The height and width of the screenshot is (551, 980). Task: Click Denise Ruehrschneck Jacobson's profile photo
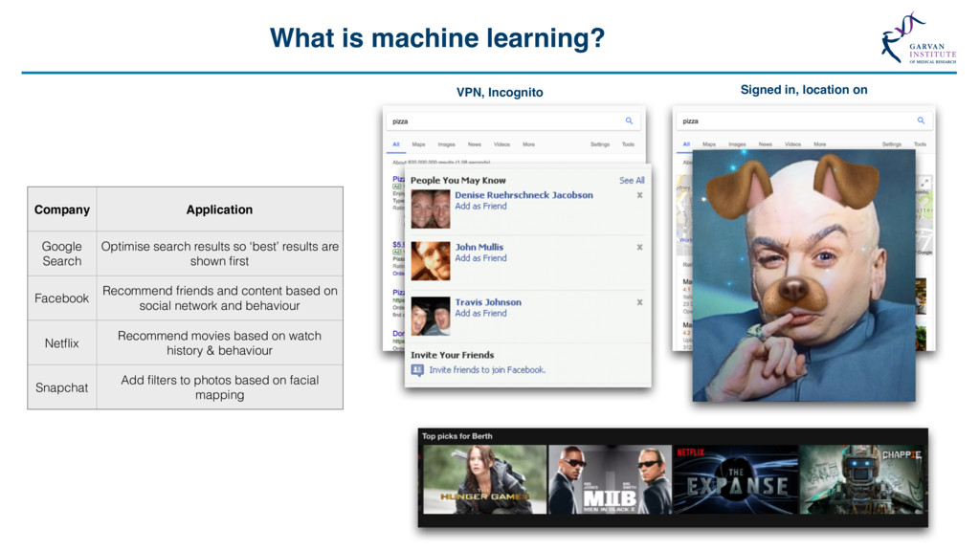431,209
